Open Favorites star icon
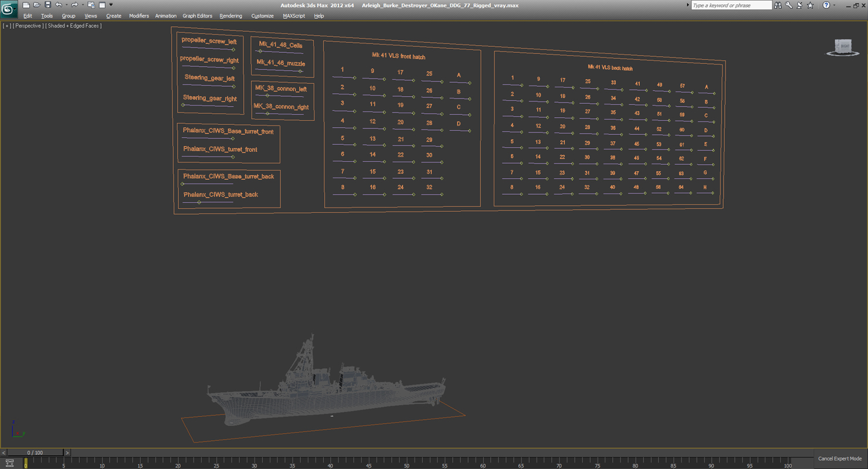This screenshot has width=868, height=469. coord(810,5)
